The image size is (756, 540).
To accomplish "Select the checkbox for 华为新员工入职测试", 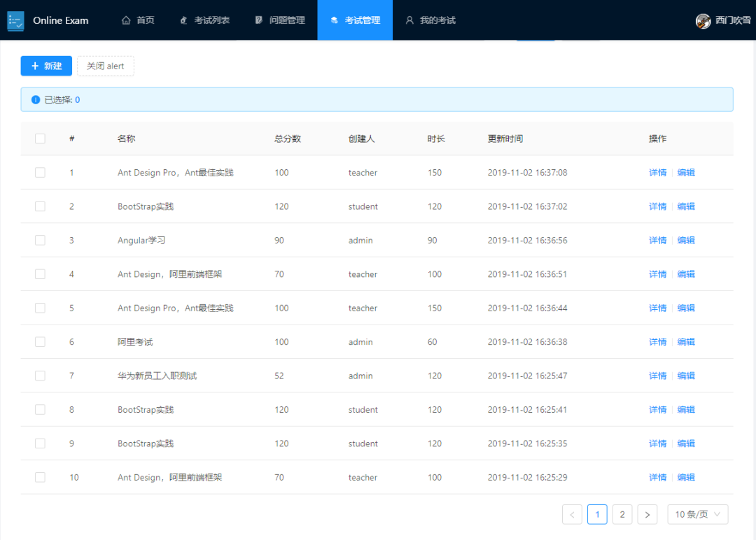I will pos(40,376).
